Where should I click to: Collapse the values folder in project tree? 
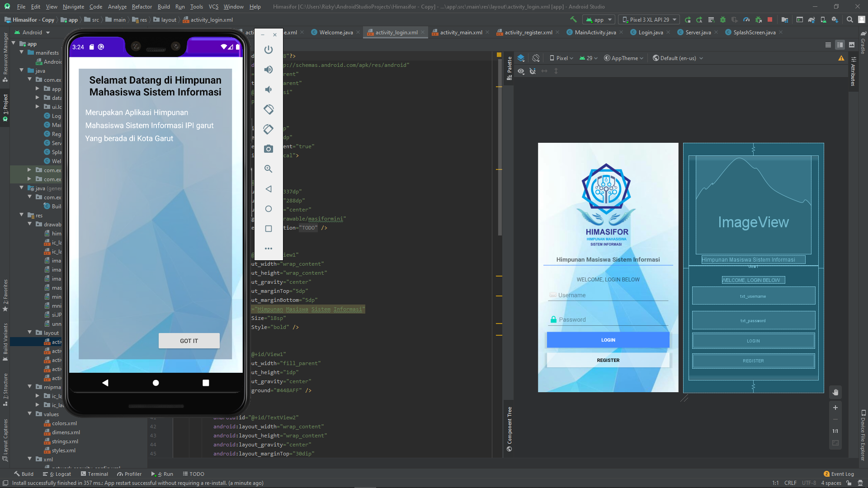click(x=30, y=414)
